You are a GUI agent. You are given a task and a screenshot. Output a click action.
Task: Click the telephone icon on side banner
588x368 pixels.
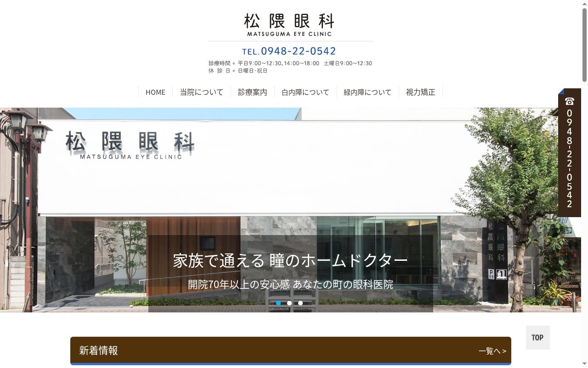(570, 101)
